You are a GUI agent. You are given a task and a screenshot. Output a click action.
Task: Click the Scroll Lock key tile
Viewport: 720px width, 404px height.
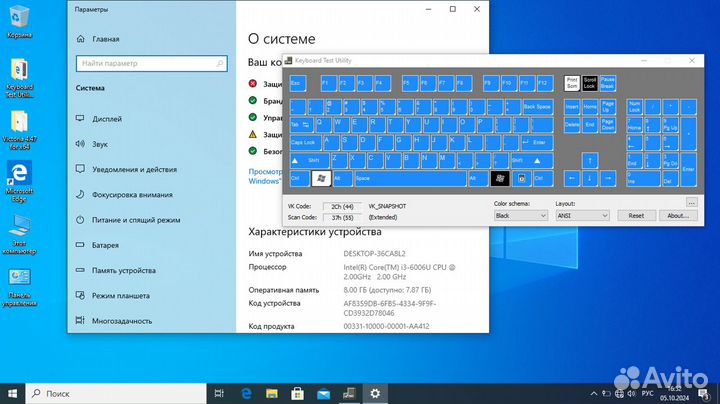(590, 83)
